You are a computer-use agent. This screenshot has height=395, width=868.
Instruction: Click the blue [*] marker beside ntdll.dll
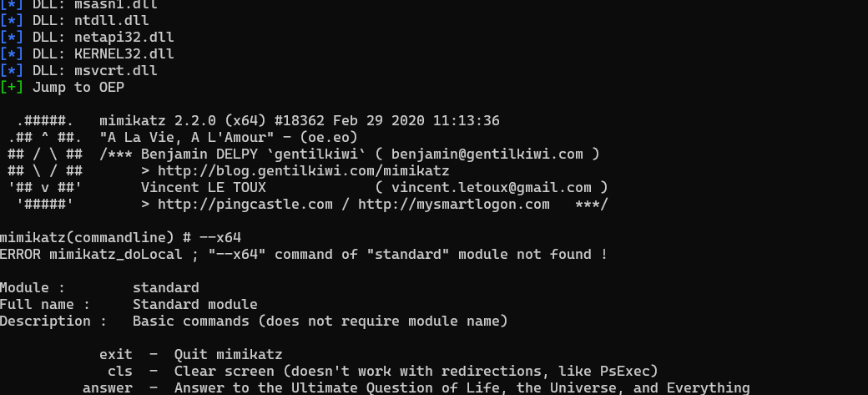point(12,21)
